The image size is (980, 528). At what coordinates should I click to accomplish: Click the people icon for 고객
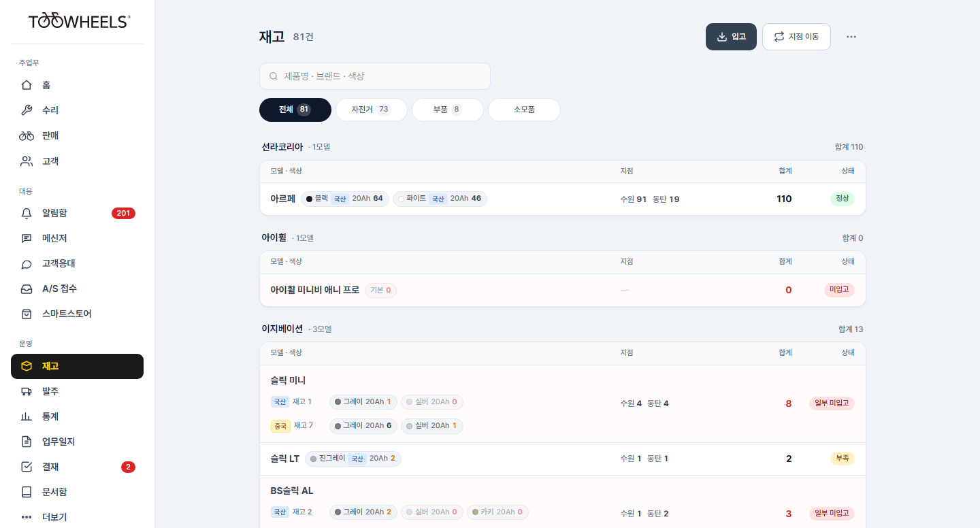[27, 161]
